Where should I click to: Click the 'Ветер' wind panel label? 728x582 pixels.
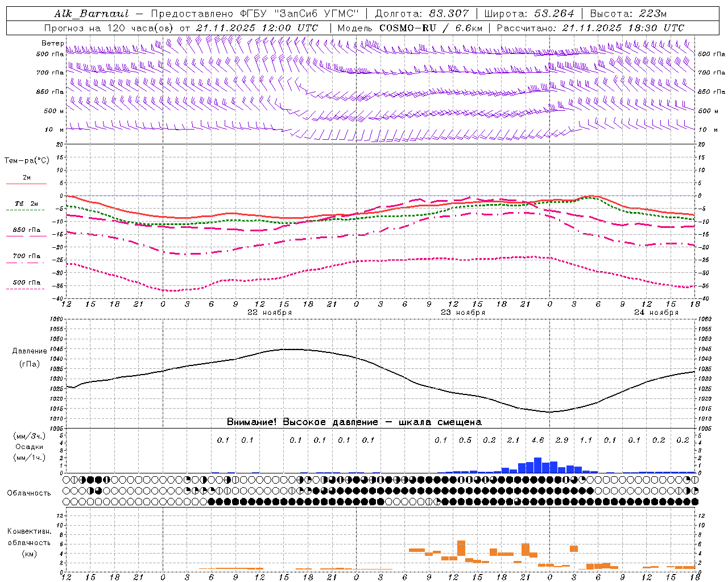(52, 43)
